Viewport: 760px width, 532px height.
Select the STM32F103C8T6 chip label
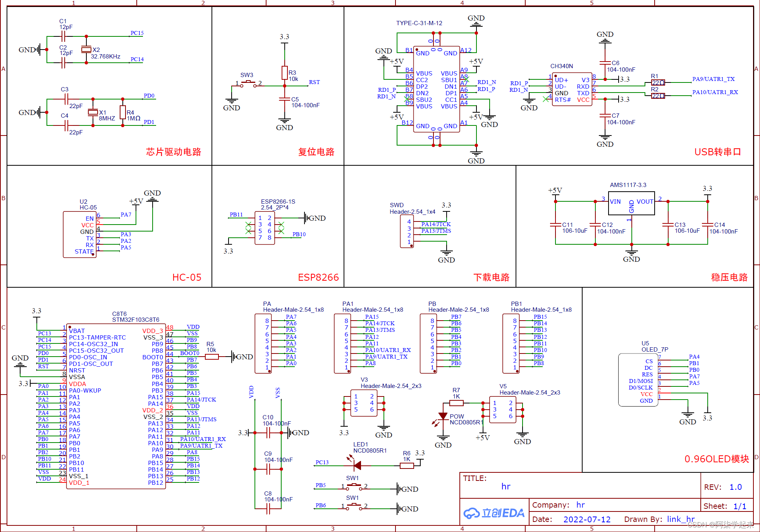(136, 320)
